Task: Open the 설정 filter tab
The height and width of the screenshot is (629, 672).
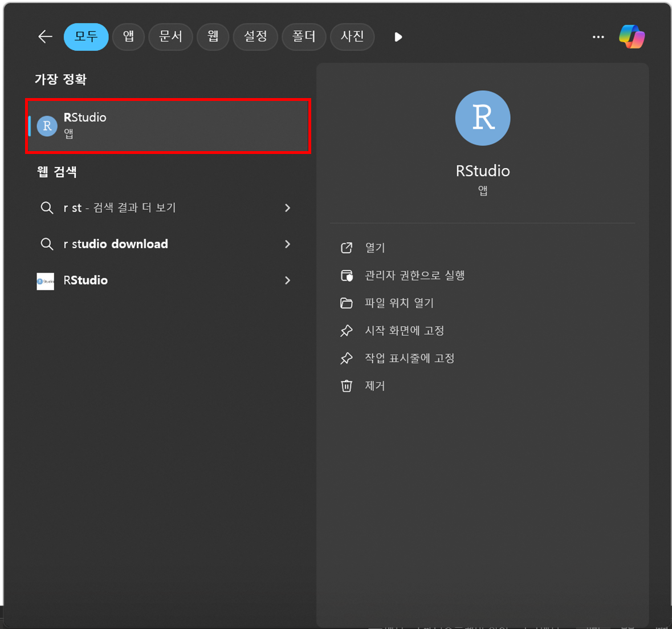Action: click(255, 36)
